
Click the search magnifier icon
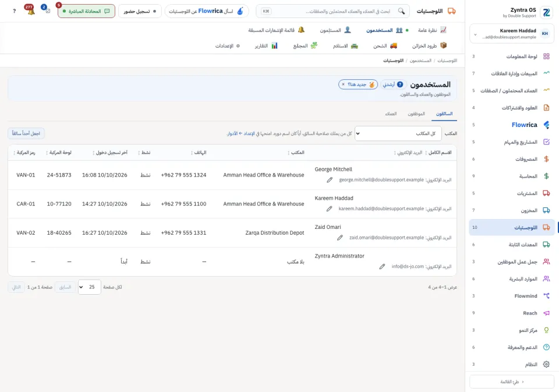[401, 11]
